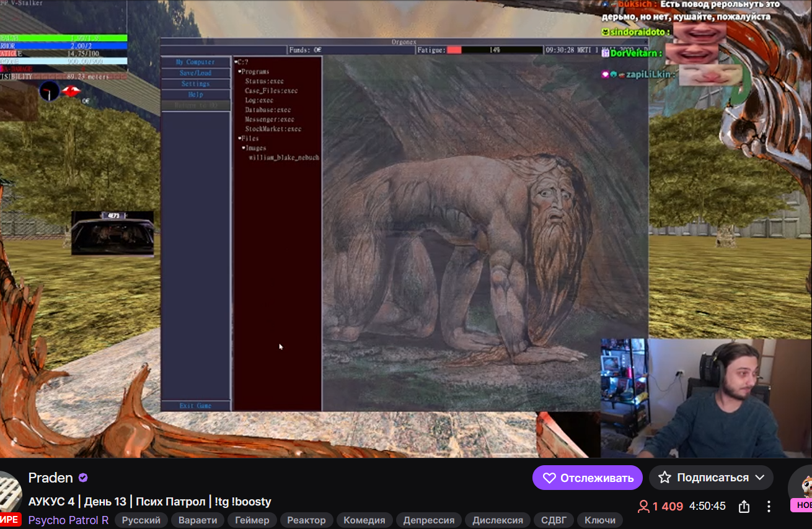Launch Database:exec
The height and width of the screenshot is (529, 812).
tap(268, 110)
